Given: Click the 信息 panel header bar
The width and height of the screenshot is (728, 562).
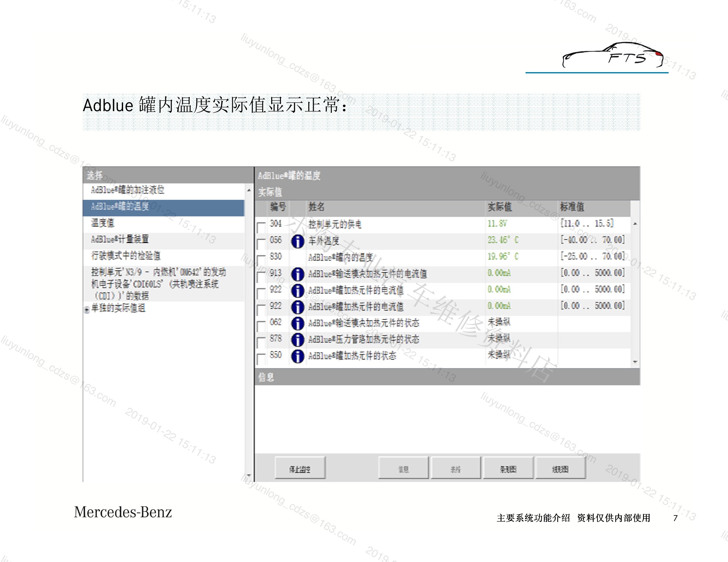Looking at the screenshot, I should 447,377.
